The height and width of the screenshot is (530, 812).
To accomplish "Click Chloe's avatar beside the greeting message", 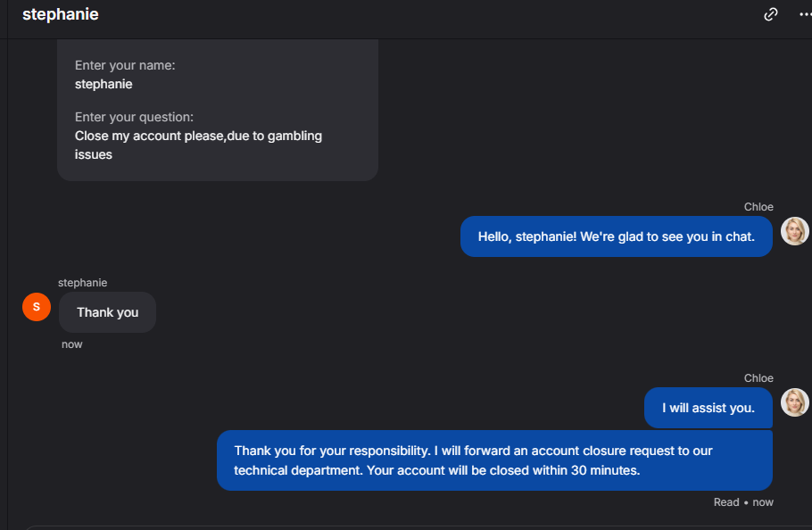I will tap(794, 231).
